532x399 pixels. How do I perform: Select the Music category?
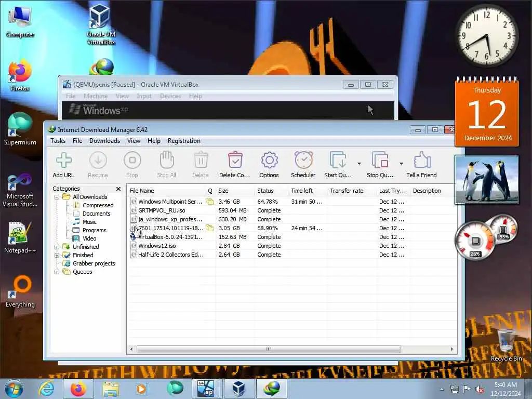click(x=89, y=222)
